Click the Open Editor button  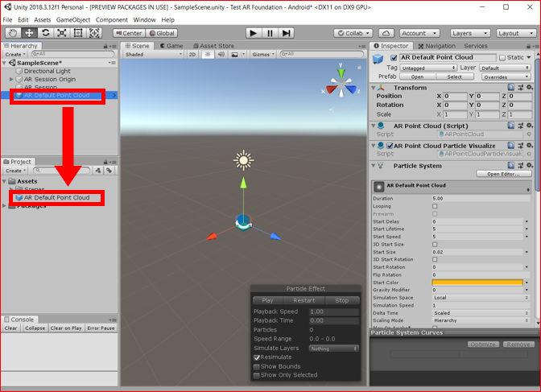tap(503, 174)
